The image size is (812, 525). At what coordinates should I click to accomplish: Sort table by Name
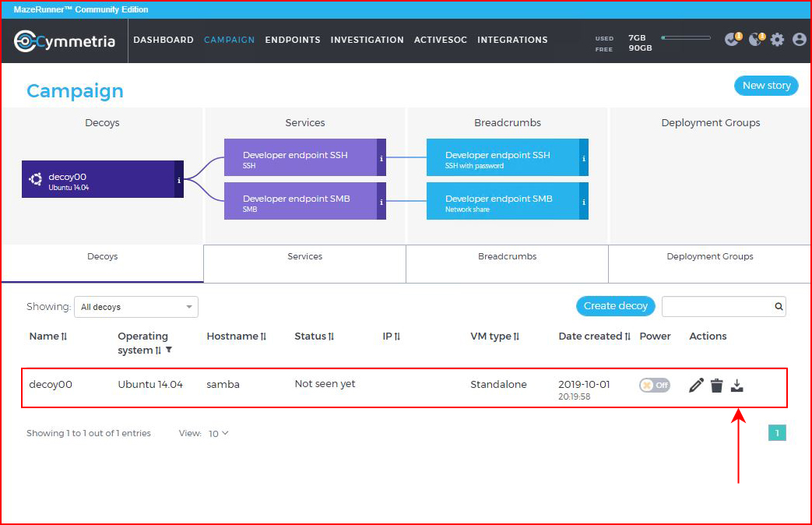pyautogui.click(x=64, y=336)
